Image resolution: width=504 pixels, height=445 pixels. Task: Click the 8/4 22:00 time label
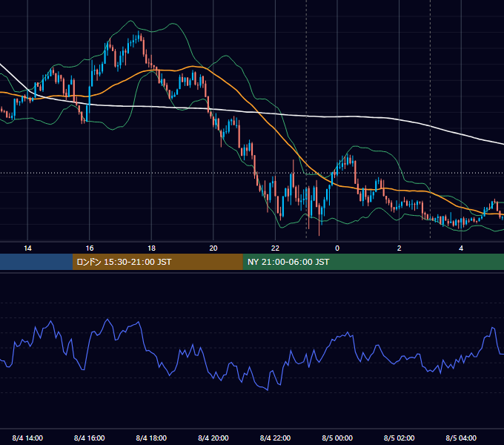point(275,438)
